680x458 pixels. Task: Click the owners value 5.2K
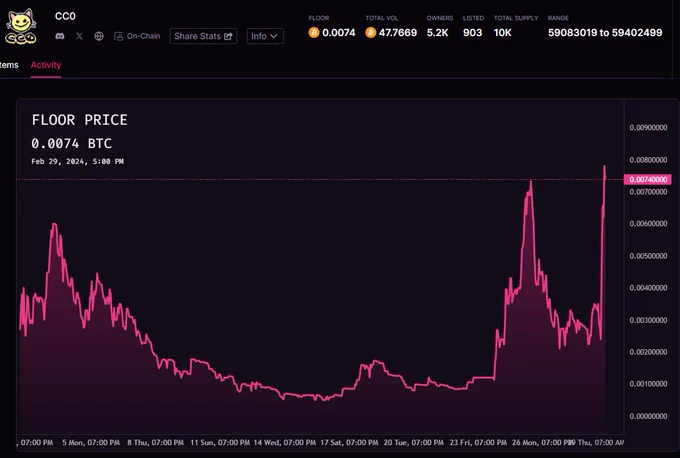tap(438, 33)
